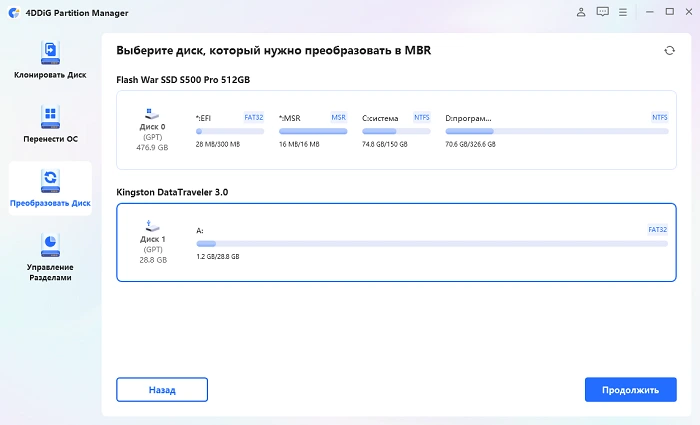Click the C:система partition usage bar
The width and height of the screenshot is (700, 425).
coord(396,131)
